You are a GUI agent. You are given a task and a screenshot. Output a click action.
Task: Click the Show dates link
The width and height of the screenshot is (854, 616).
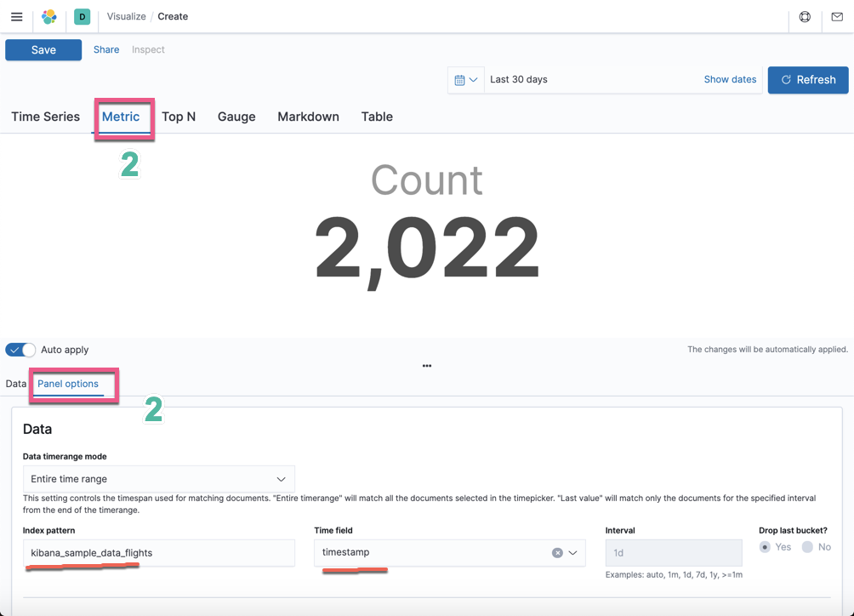729,79
